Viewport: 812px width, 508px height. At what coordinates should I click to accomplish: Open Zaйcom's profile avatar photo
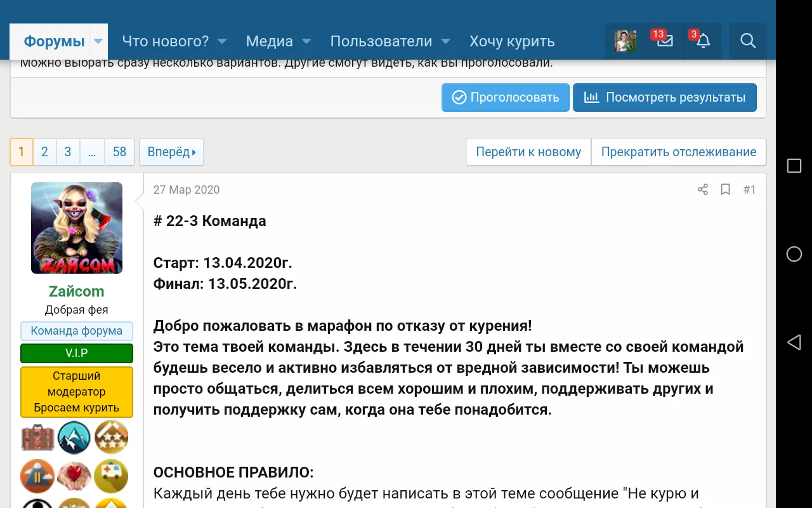tap(76, 227)
